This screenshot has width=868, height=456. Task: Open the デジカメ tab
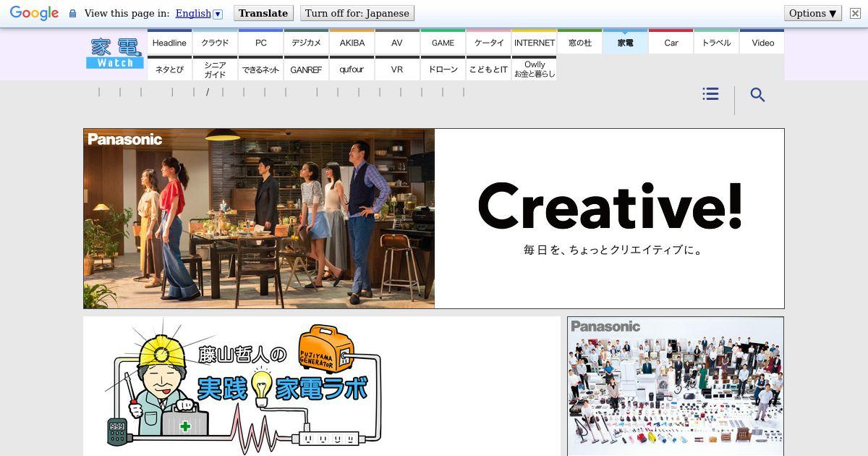(306, 42)
